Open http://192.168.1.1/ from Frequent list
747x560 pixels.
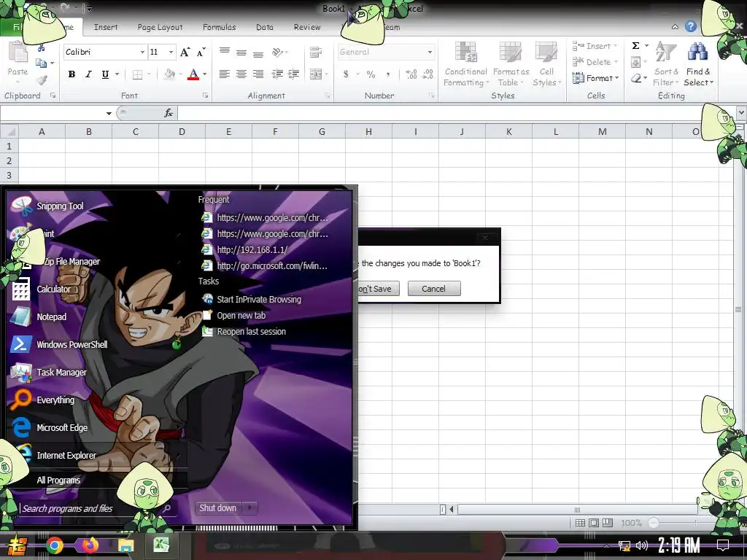click(252, 249)
